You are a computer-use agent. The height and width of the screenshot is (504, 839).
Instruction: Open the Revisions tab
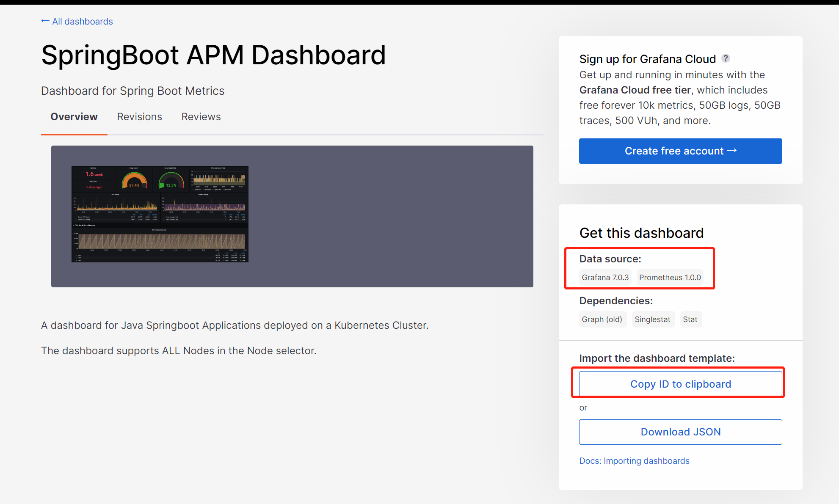click(x=139, y=117)
